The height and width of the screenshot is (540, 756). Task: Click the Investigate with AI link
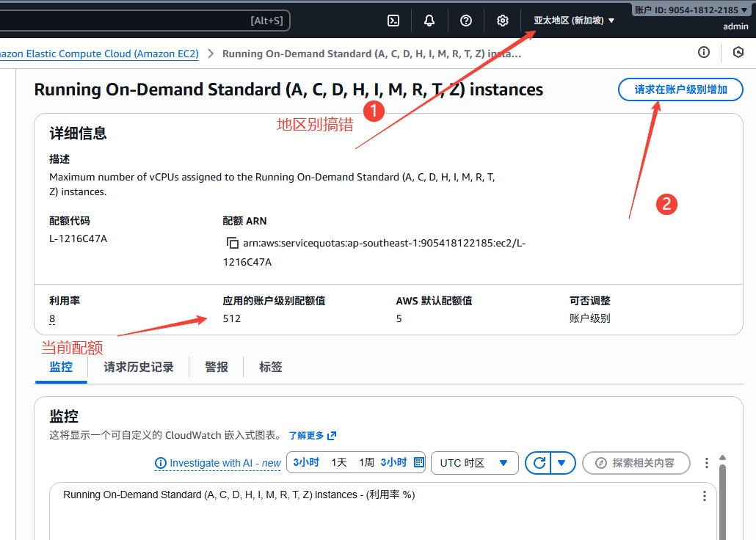coord(218,463)
